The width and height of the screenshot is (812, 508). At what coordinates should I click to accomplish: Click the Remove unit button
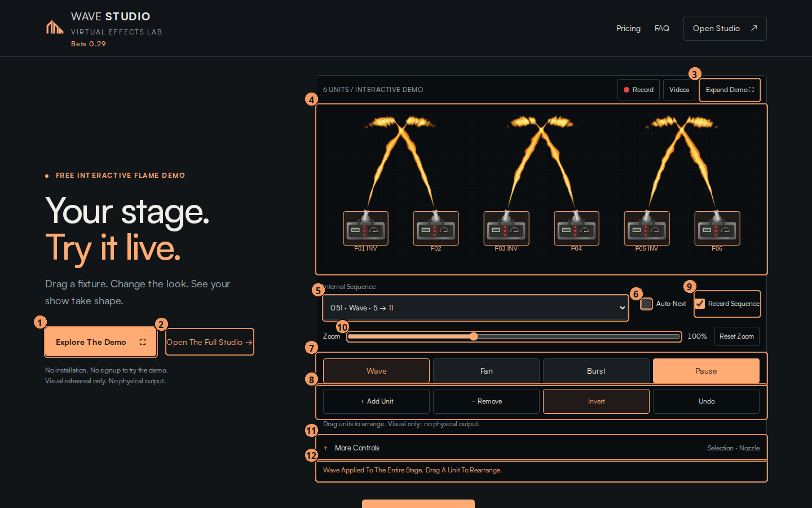pyautogui.click(x=486, y=401)
